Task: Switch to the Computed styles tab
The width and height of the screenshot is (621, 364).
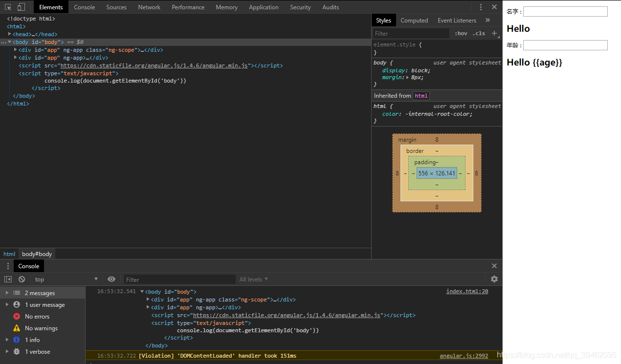Action: (414, 20)
